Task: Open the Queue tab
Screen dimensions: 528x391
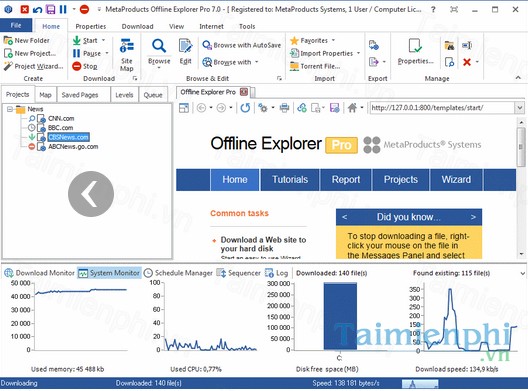Action: coord(153,95)
